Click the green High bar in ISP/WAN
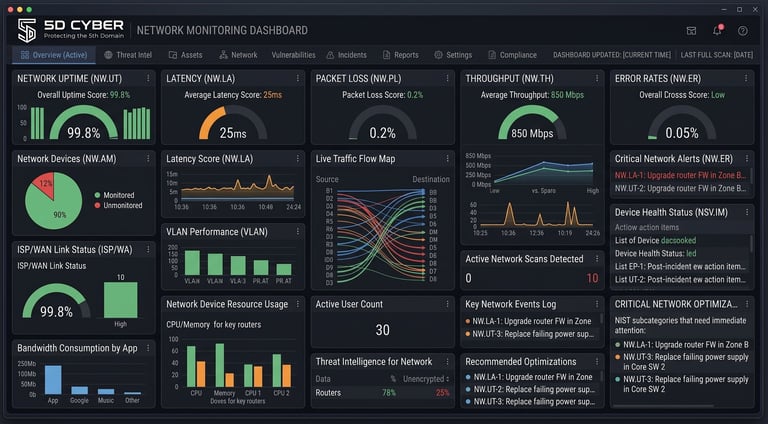Image resolution: width=768 pixels, height=424 pixels. [120, 300]
